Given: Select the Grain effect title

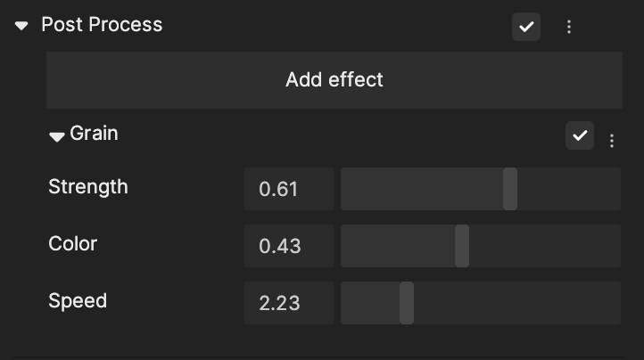Looking at the screenshot, I should tap(94, 134).
